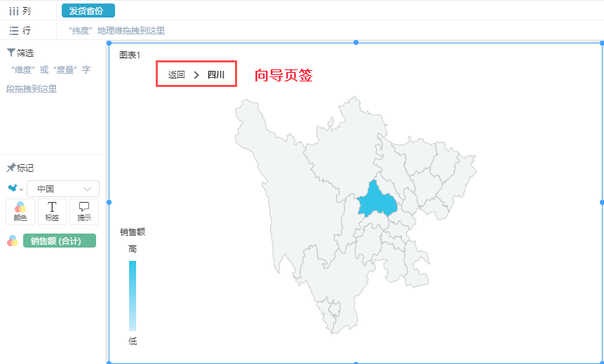Viewport: 604px width, 364px height.
Task: Click the 筛选 filter funnel icon
Action: 11,53
